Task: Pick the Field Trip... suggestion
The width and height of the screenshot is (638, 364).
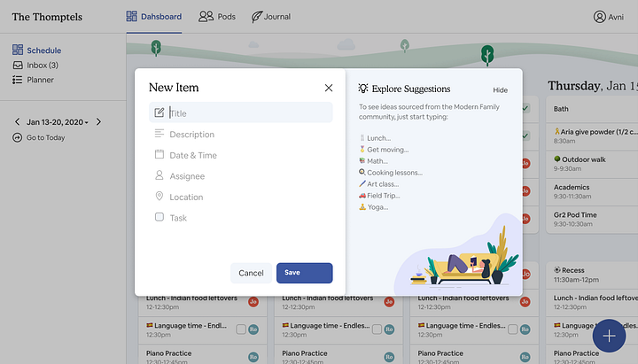Action: pyautogui.click(x=379, y=196)
